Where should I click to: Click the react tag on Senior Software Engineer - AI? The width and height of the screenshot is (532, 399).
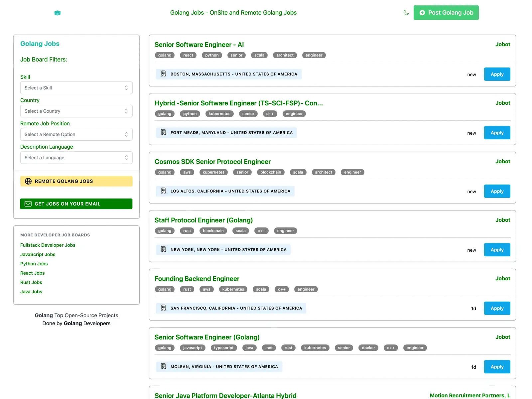pyautogui.click(x=188, y=55)
